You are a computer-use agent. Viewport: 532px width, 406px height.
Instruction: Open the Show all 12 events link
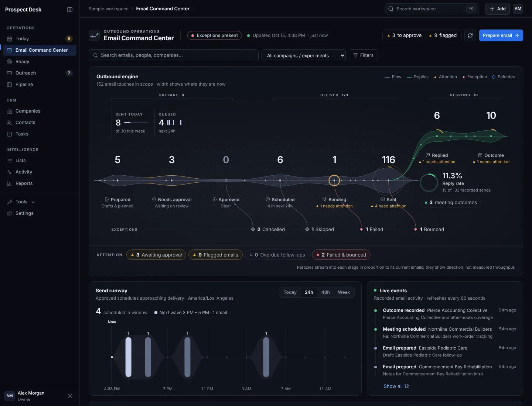tap(396, 386)
